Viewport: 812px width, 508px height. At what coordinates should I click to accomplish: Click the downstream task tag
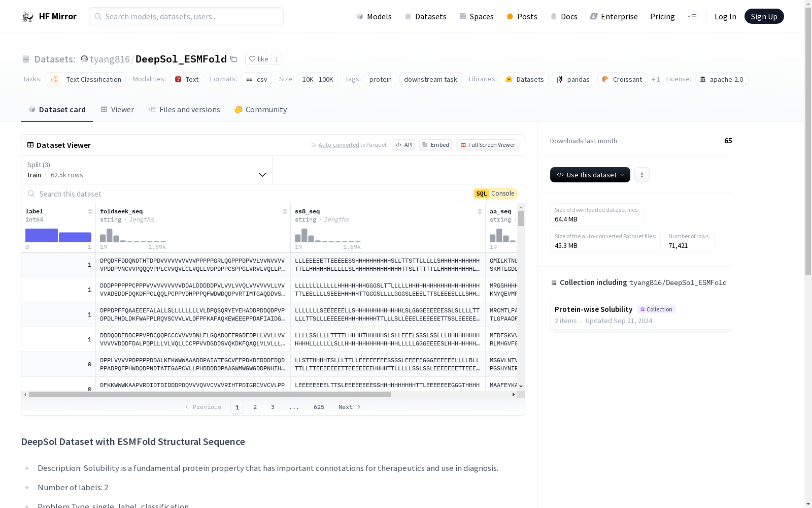(430, 79)
